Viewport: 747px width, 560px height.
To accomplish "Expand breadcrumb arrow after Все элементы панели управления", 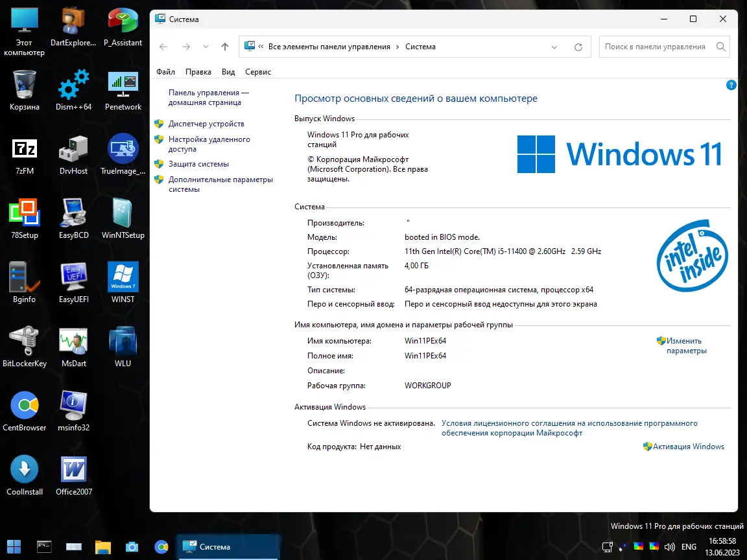I will point(397,47).
